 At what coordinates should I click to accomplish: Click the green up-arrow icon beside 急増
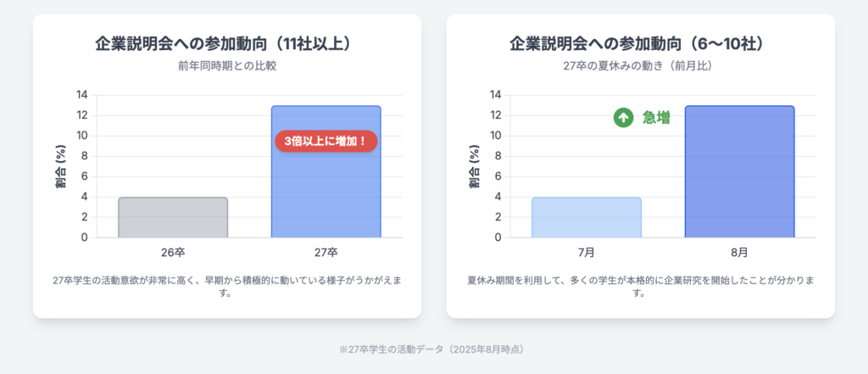[x=623, y=118]
